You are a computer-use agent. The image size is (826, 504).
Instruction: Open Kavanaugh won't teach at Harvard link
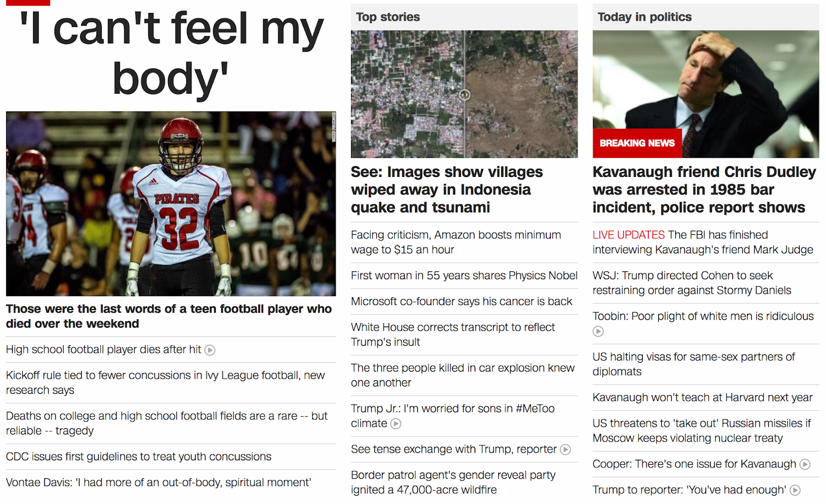(x=702, y=398)
